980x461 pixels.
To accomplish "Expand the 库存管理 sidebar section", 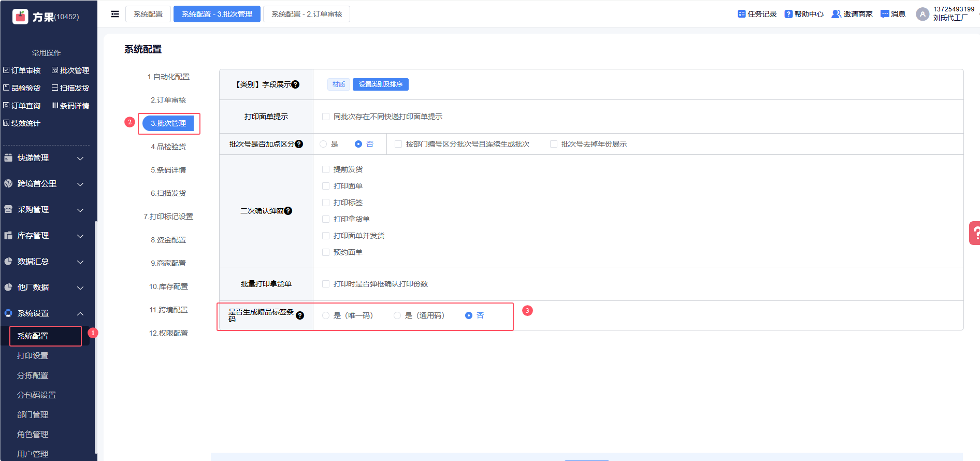I will click(x=44, y=236).
